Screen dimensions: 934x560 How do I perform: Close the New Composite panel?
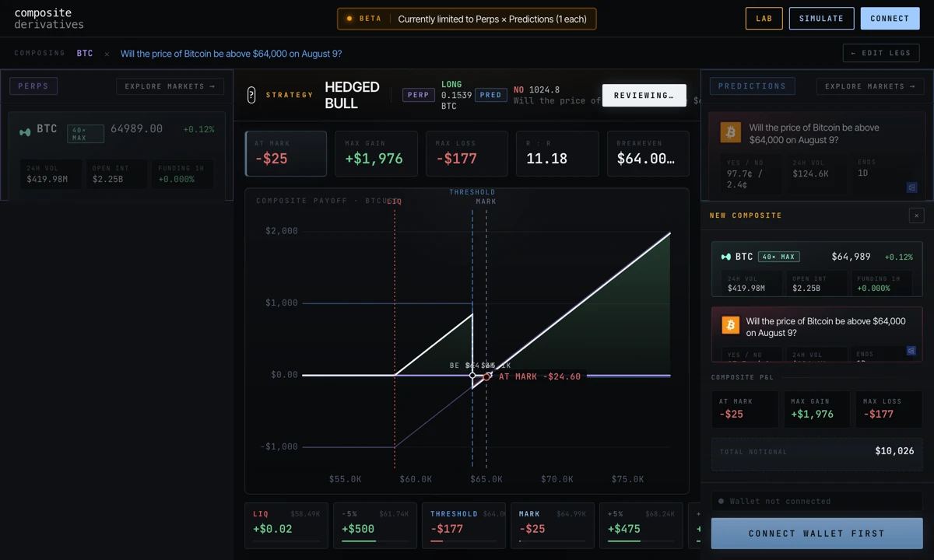click(916, 215)
